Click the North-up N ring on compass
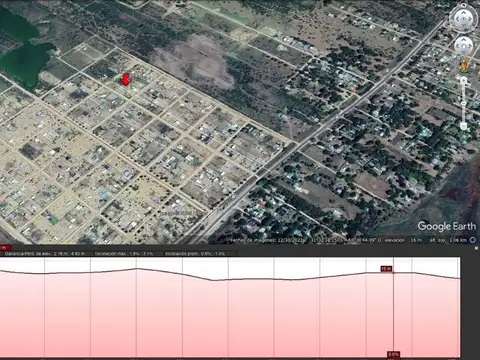This screenshot has width=480, height=360. (x=464, y=5)
